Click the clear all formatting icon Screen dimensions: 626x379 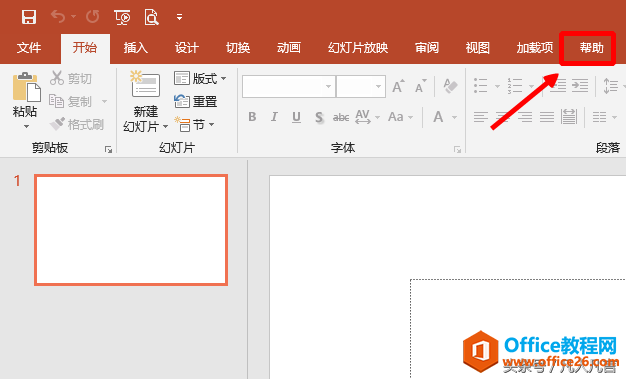450,86
